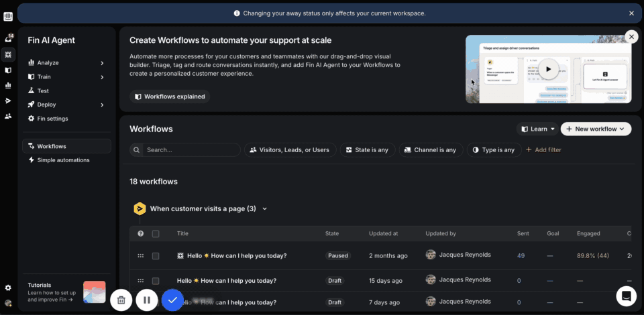Click Add filter
The image size is (644, 315).
(x=543, y=149)
